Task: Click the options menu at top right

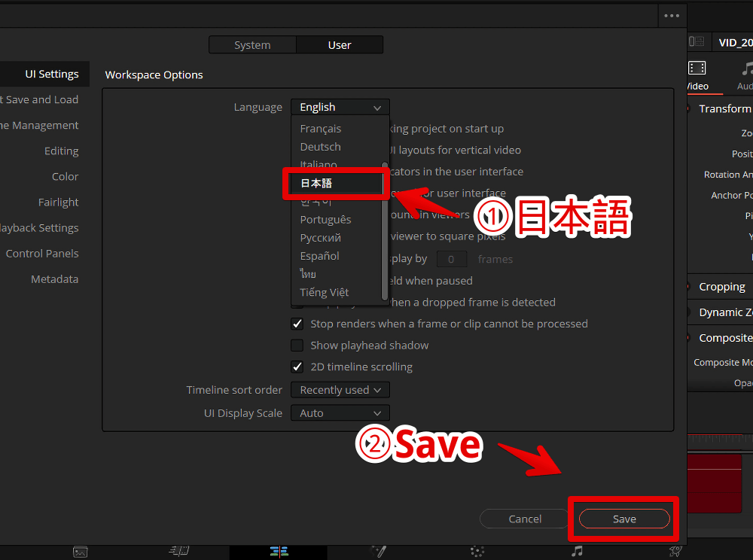Action: pyautogui.click(x=671, y=15)
